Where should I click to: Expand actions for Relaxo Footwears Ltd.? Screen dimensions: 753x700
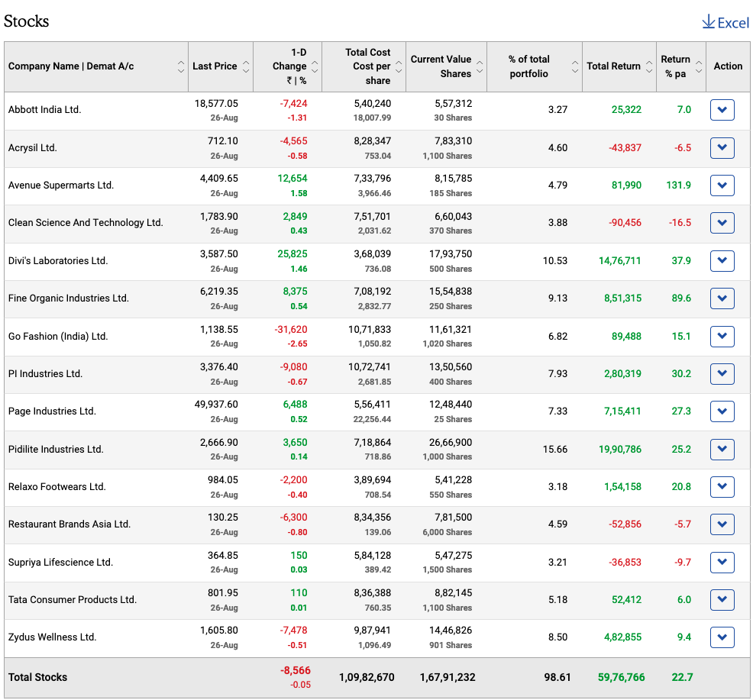[x=722, y=487]
